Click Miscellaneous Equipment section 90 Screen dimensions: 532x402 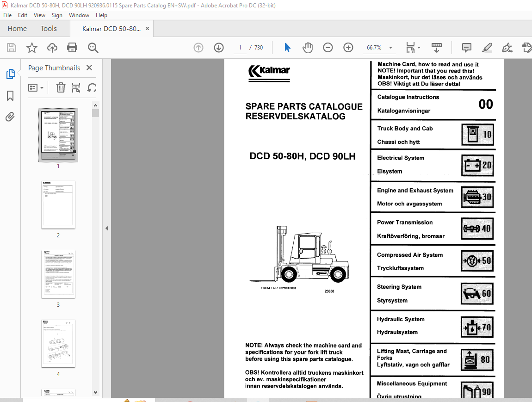[433, 388]
